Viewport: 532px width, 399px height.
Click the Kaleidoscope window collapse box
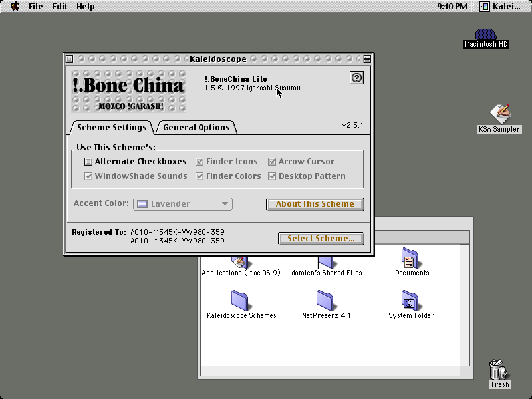tap(367, 59)
